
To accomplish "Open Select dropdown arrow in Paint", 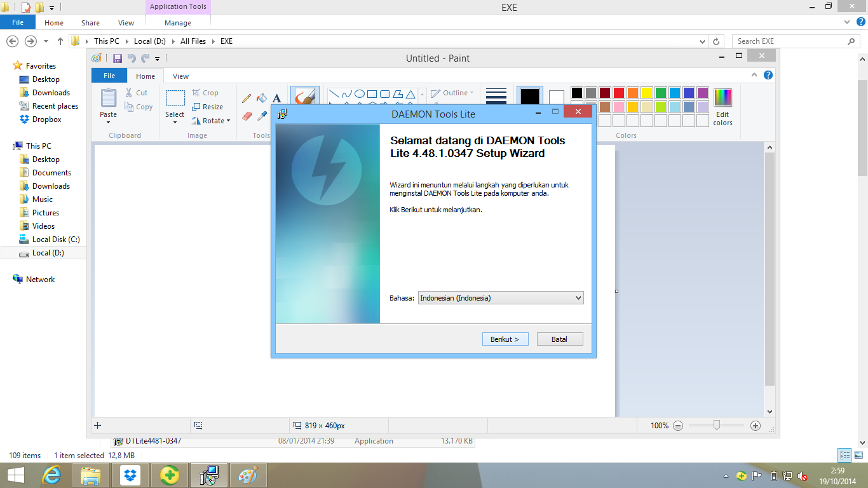I will (x=175, y=122).
